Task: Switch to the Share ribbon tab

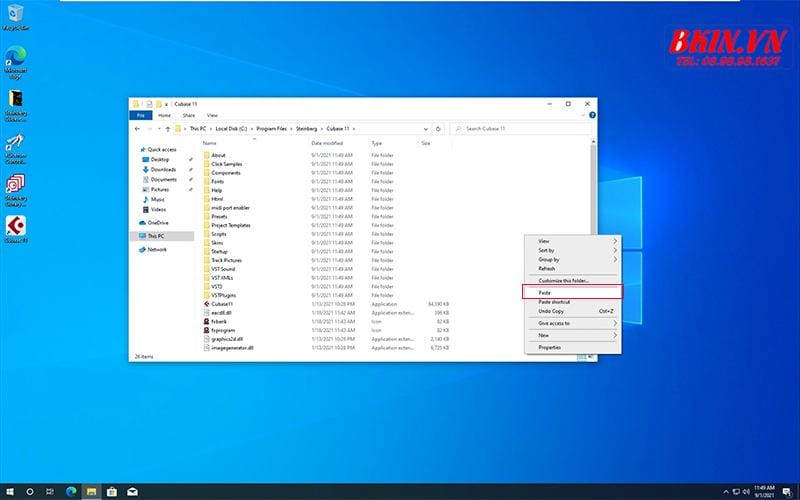Action: click(189, 115)
